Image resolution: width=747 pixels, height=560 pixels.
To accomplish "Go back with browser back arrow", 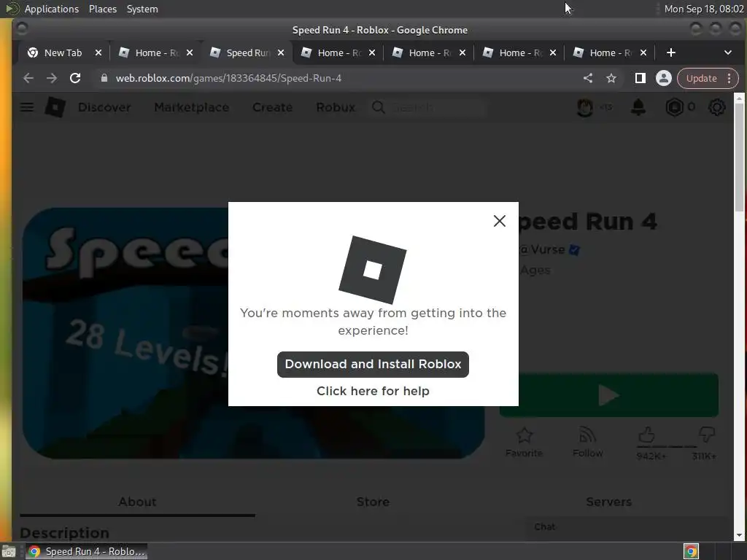I will 28,78.
